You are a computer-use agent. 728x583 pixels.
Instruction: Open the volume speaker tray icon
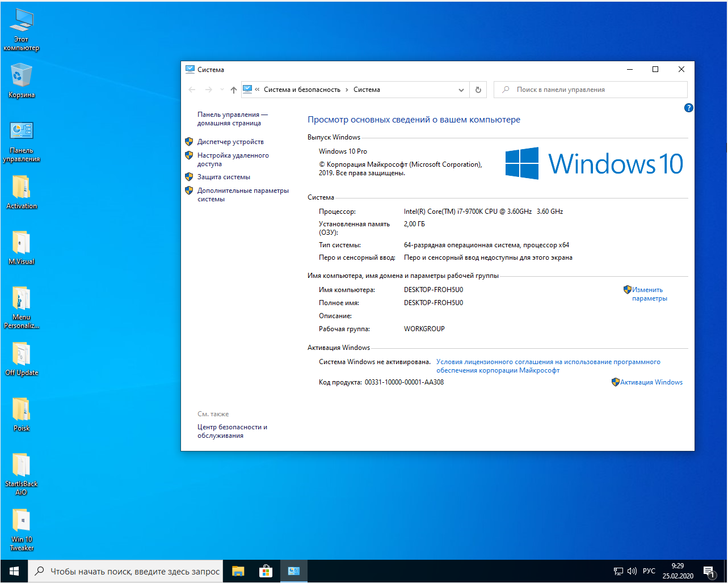click(632, 571)
